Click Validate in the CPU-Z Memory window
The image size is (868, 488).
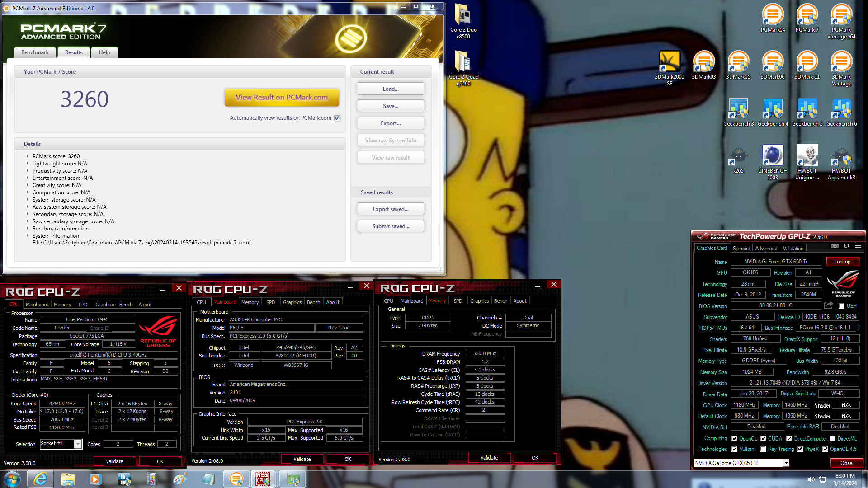(x=489, y=458)
